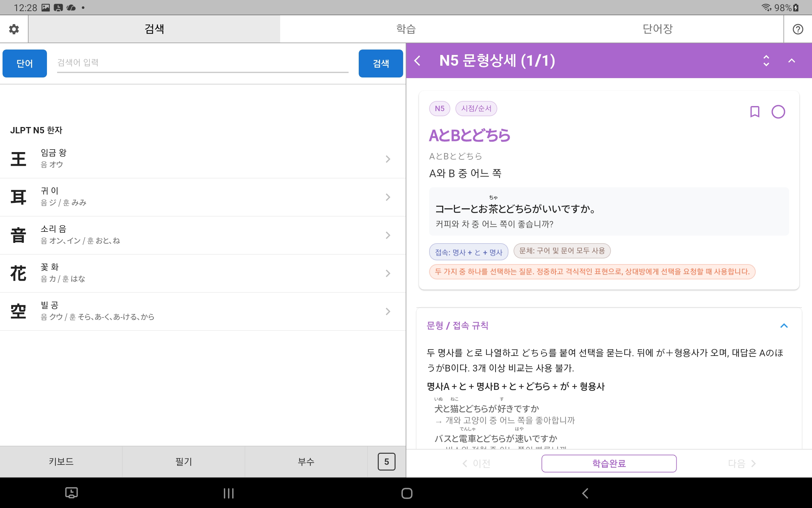812x508 pixels.
Task: Go to 이전 previous grammar item
Action: coord(476,464)
